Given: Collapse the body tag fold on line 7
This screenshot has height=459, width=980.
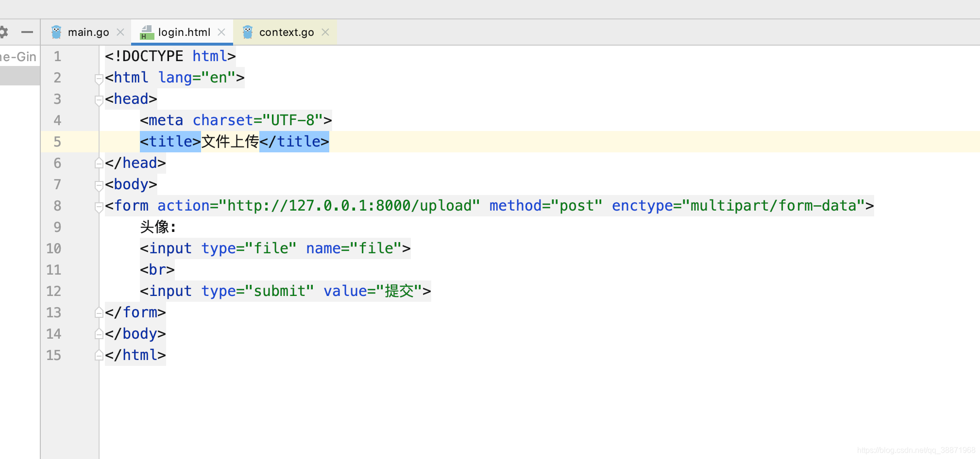Looking at the screenshot, I should click(99, 185).
